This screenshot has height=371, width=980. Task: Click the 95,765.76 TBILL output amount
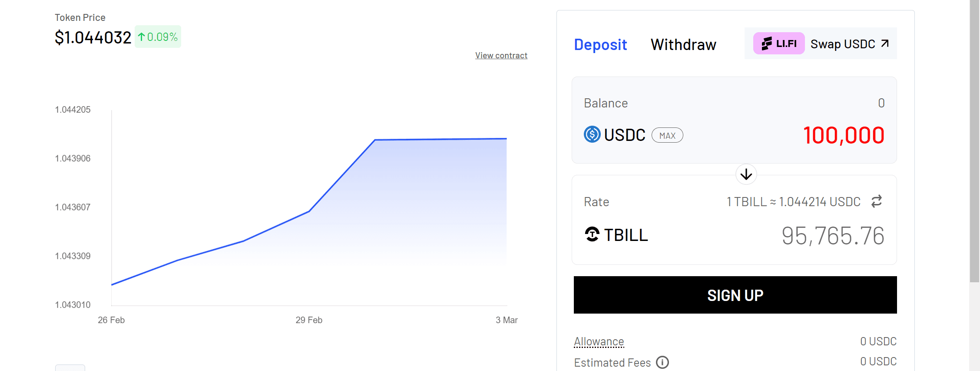pyautogui.click(x=832, y=235)
